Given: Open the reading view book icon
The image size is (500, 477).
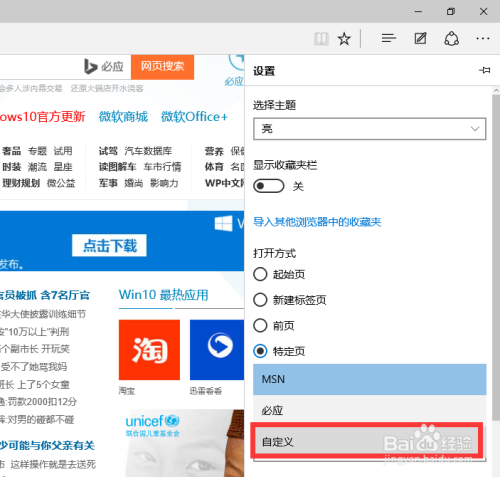Looking at the screenshot, I should point(321,39).
